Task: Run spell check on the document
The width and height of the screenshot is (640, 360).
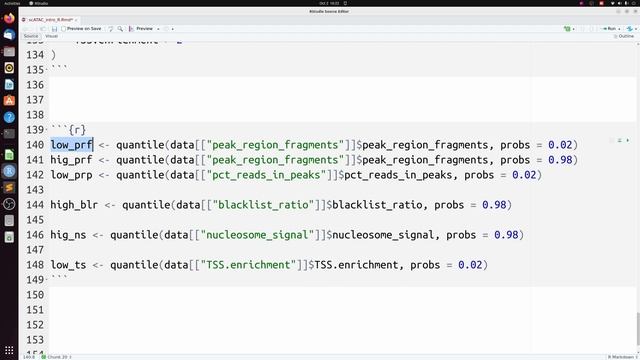Action: coord(111,29)
